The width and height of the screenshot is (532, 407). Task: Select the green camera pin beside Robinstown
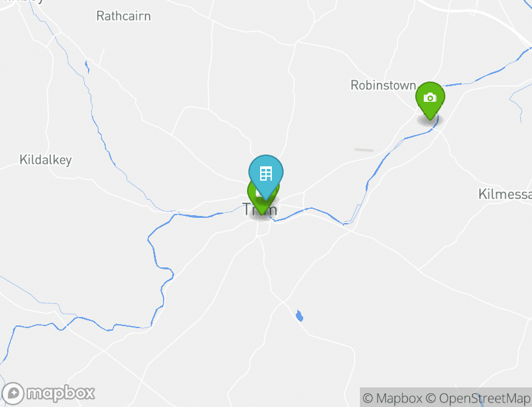coord(430,101)
